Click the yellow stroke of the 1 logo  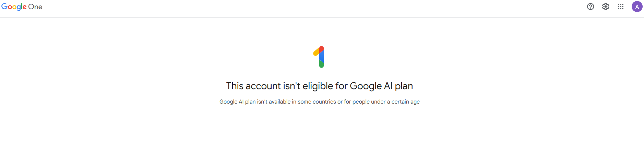(316, 52)
